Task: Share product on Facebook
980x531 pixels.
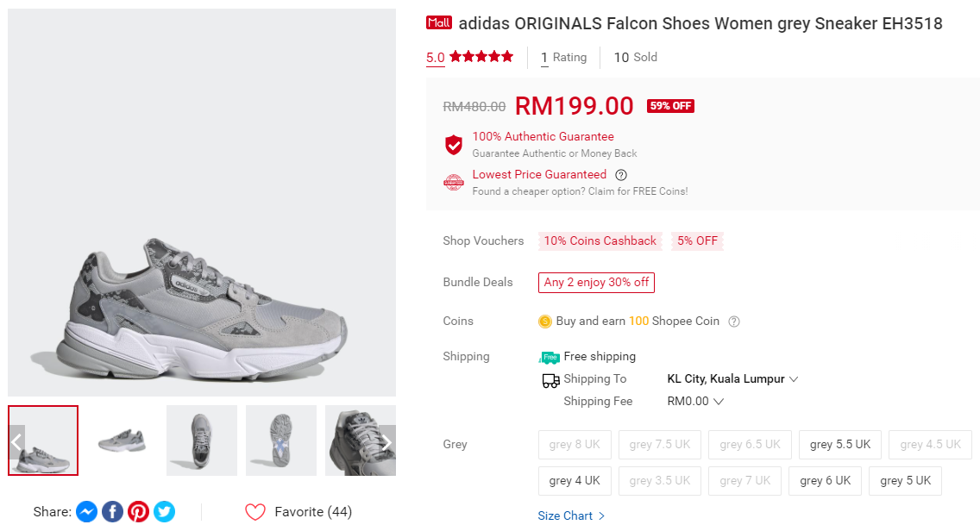Action: tap(112, 512)
